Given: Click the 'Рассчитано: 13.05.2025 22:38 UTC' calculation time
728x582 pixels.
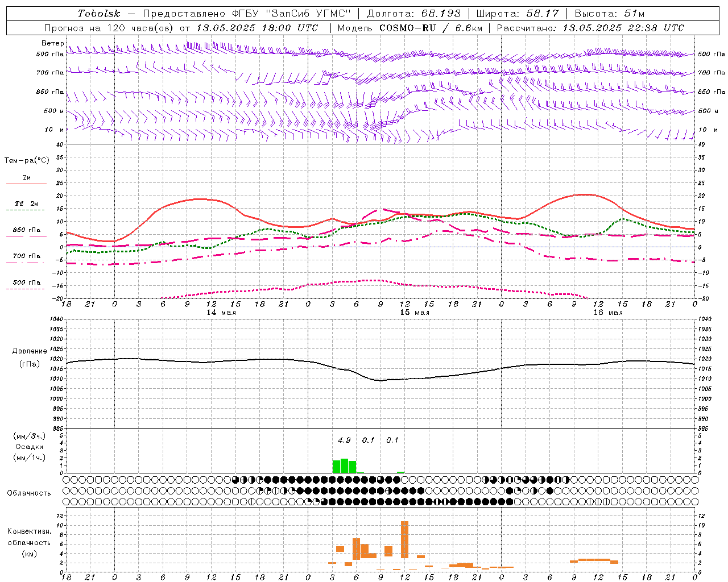Looking at the screenshot, I should 590,28.
